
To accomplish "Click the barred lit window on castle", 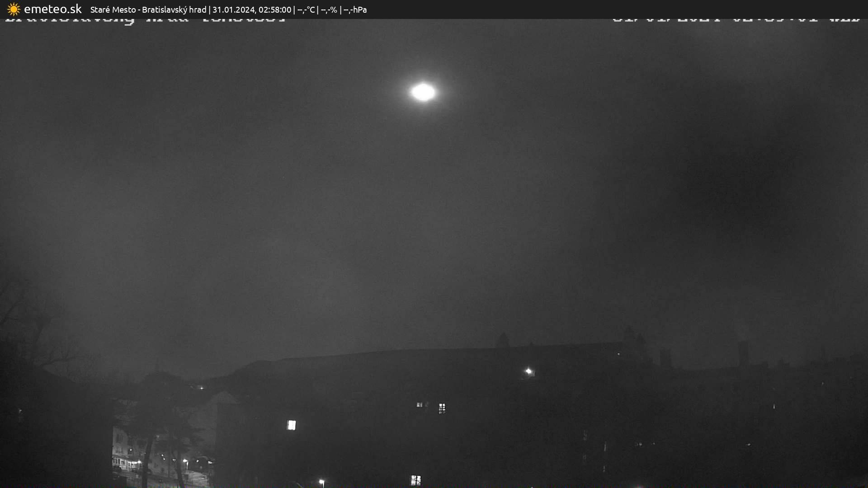I will tap(442, 408).
